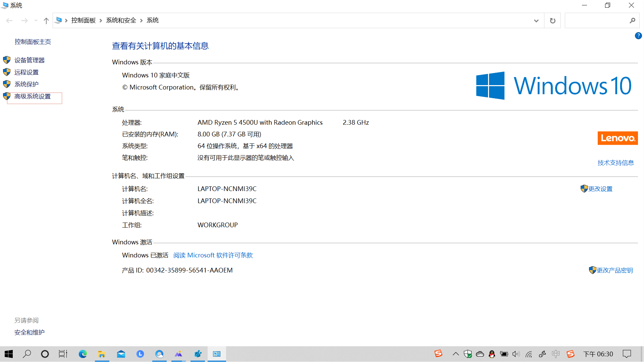This screenshot has height=362, width=644.
Task: Open Cortana circle icon
Action: [45, 354]
